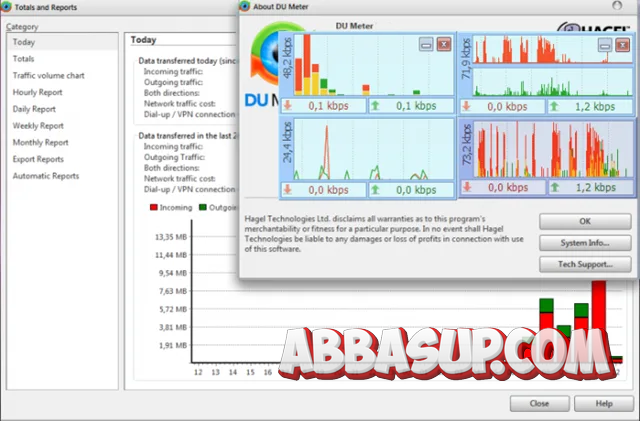Click DU Meter name in About dialog
This screenshot has width=640, height=421.
[x=354, y=26]
